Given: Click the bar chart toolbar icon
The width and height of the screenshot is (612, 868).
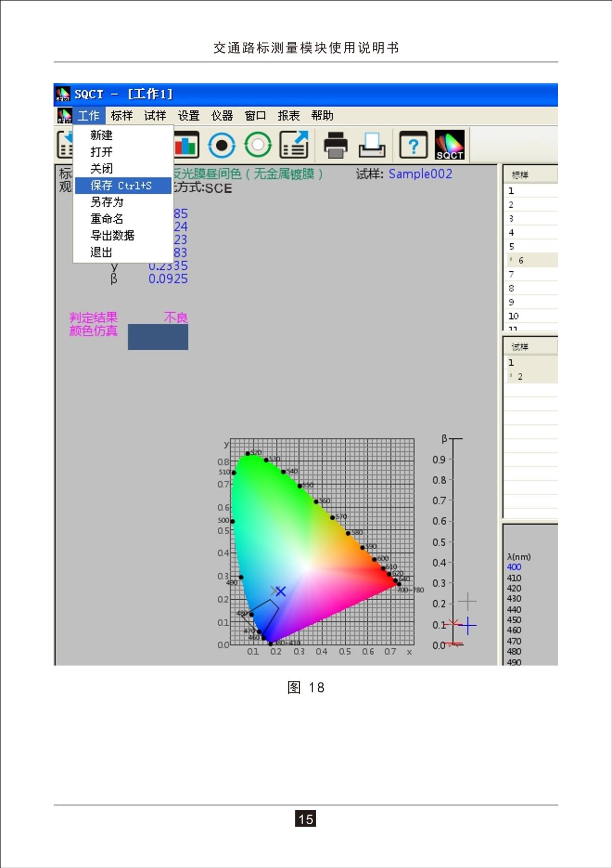Looking at the screenshot, I should [x=186, y=145].
